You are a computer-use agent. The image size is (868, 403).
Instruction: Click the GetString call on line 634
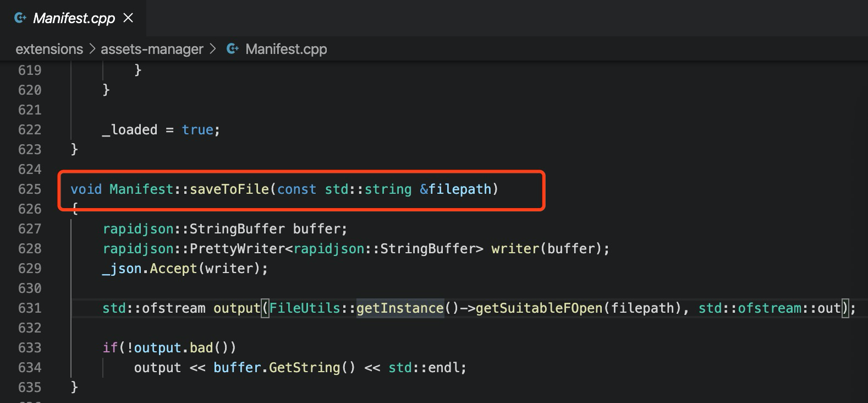(305, 368)
